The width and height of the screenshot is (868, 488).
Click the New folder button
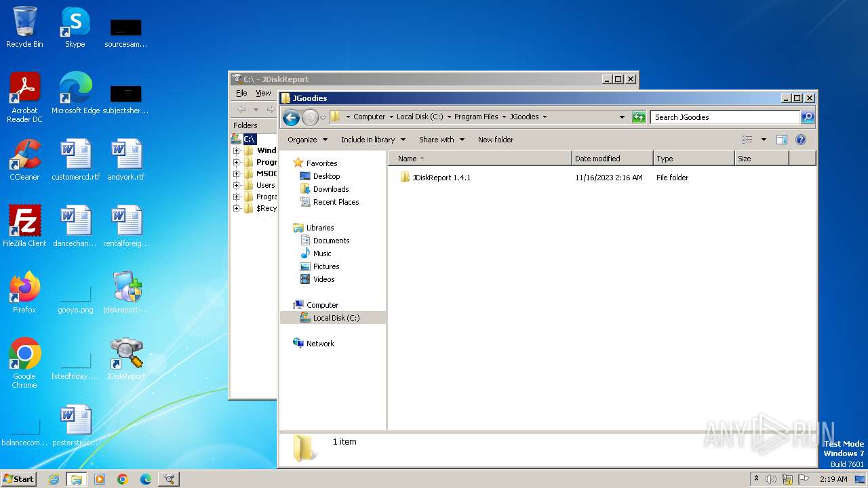(x=496, y=140)
